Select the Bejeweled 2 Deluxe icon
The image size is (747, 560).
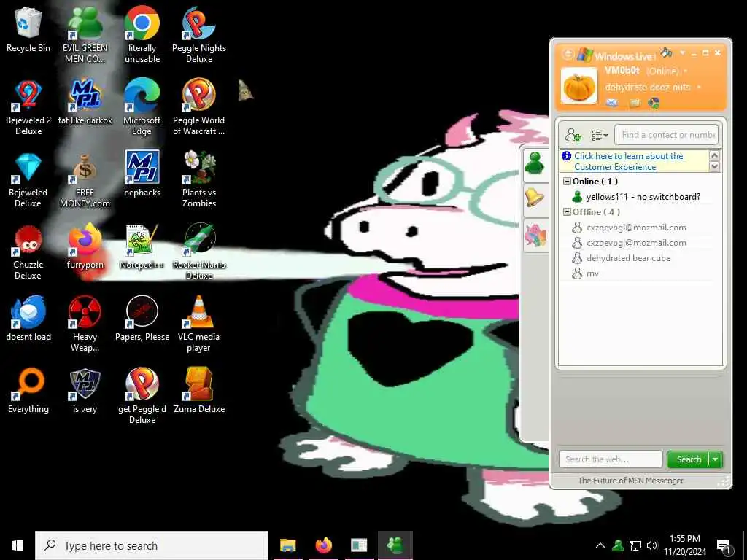(x=28, y=108)
